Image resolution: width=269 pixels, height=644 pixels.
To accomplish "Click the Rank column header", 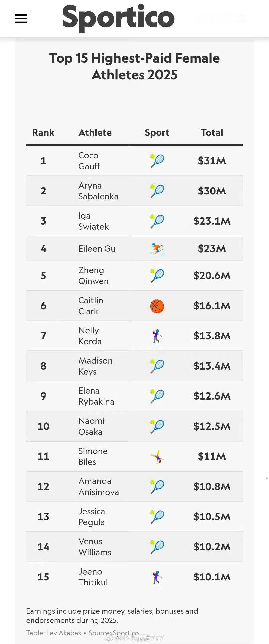I will click(43, 133).
